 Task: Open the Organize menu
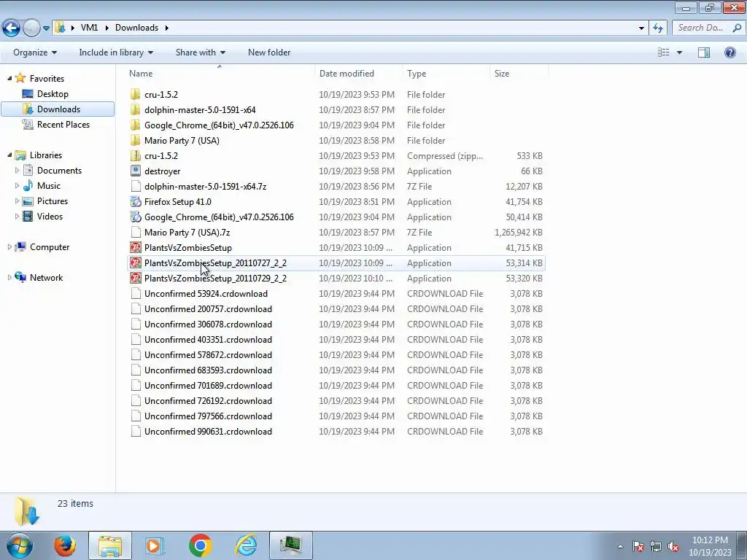tap(35, 52)
